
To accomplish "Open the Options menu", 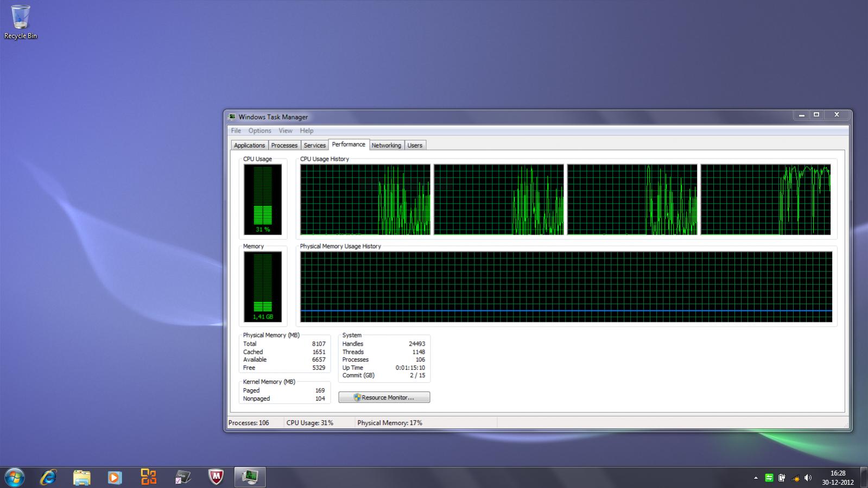I will tap(259, 131).
